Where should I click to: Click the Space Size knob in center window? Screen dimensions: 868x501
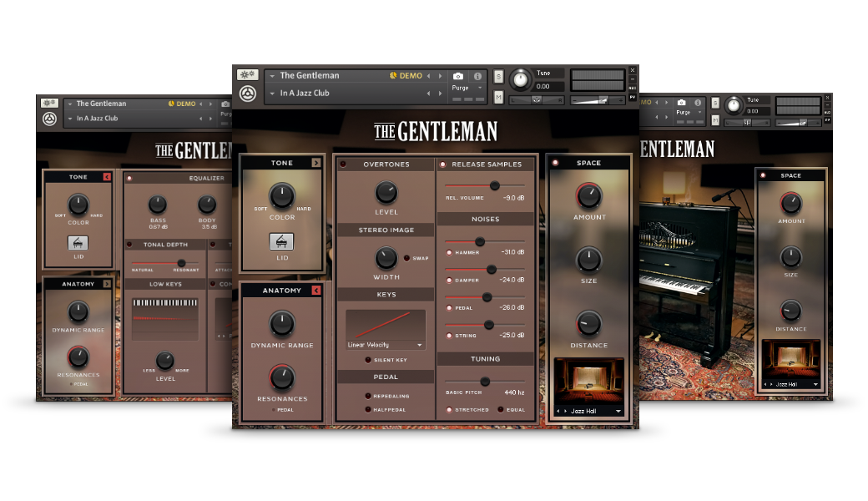point(589,260)
